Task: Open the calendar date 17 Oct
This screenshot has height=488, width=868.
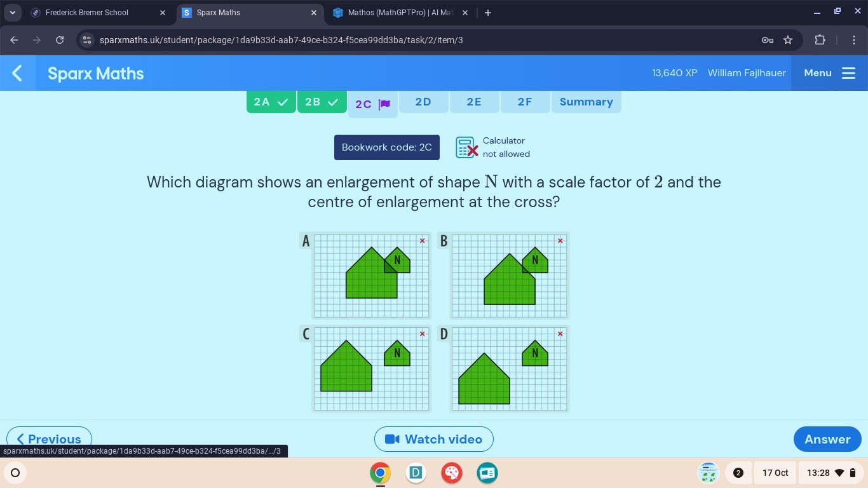Action: click(775, 473)
